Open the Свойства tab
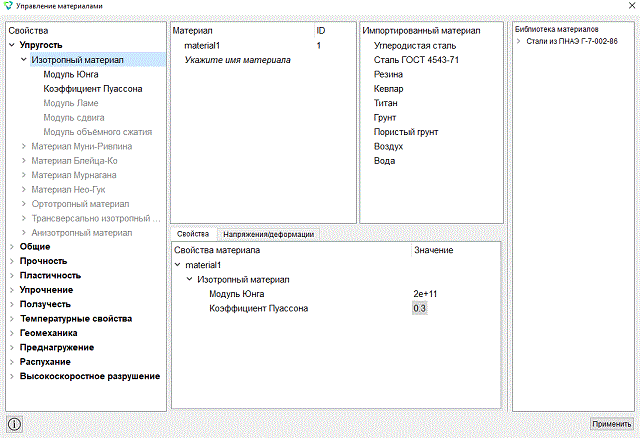This screenshot has width=640, height=438. [193, 234]
